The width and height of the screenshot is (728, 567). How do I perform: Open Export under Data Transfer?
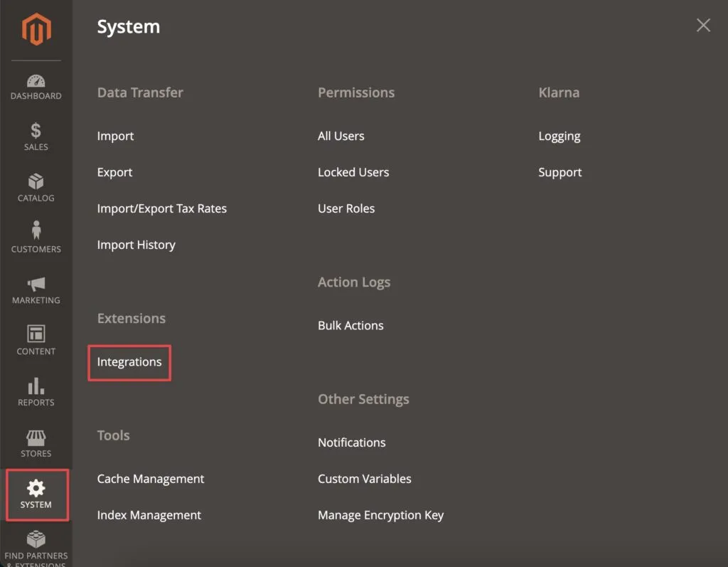coord(114,172)
